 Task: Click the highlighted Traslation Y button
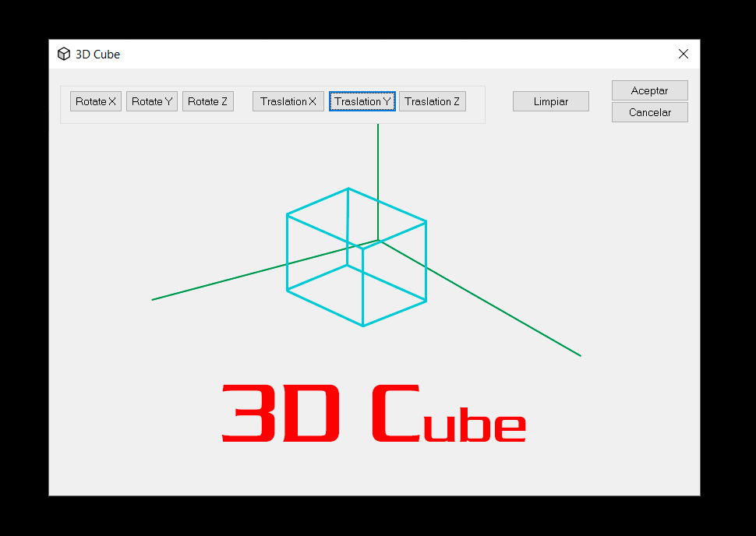point(362,101)
